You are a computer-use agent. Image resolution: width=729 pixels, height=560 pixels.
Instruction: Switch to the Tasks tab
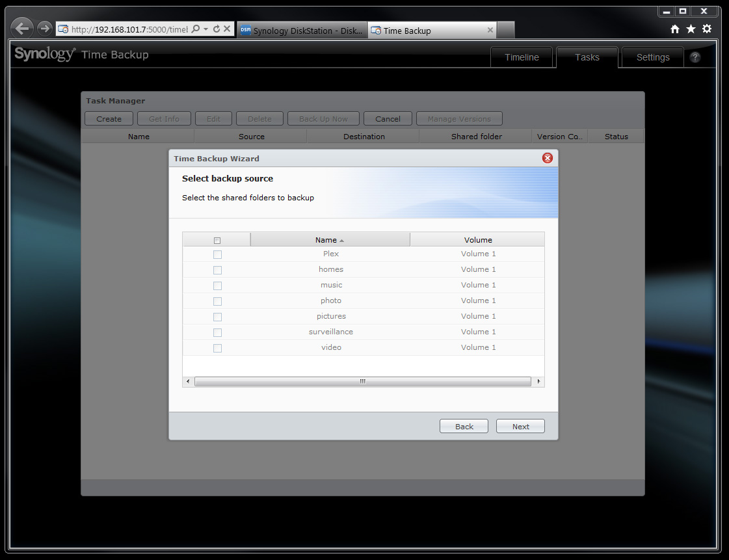(587, 57)
